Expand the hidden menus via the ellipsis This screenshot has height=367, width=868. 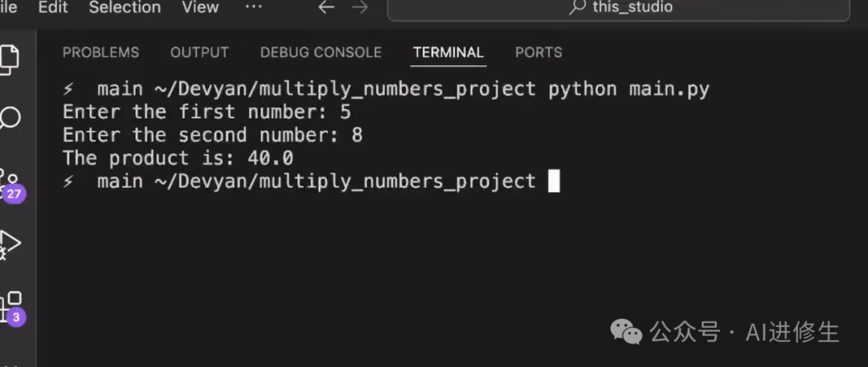[253, 7]
